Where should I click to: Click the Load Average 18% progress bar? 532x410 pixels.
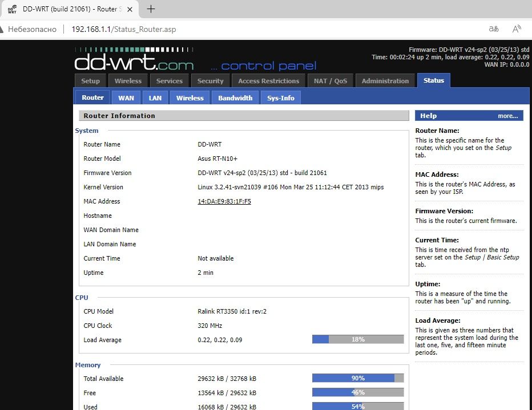click(358, 339)
